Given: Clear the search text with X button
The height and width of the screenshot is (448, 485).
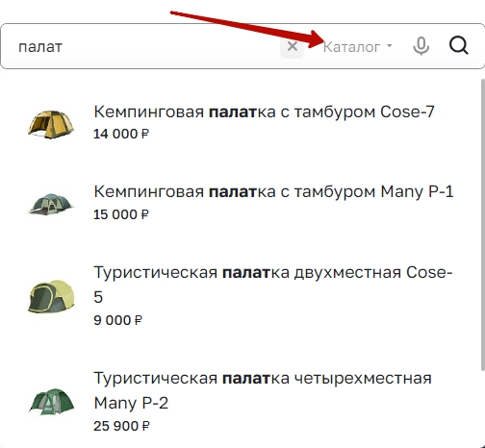Looking at the screenshot, I should pos(292,47).
